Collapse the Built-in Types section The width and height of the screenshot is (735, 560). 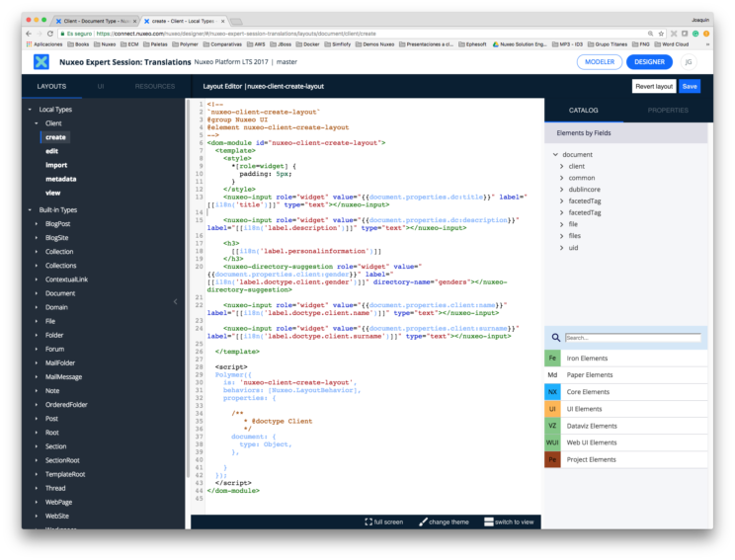[x=30, y=210]
